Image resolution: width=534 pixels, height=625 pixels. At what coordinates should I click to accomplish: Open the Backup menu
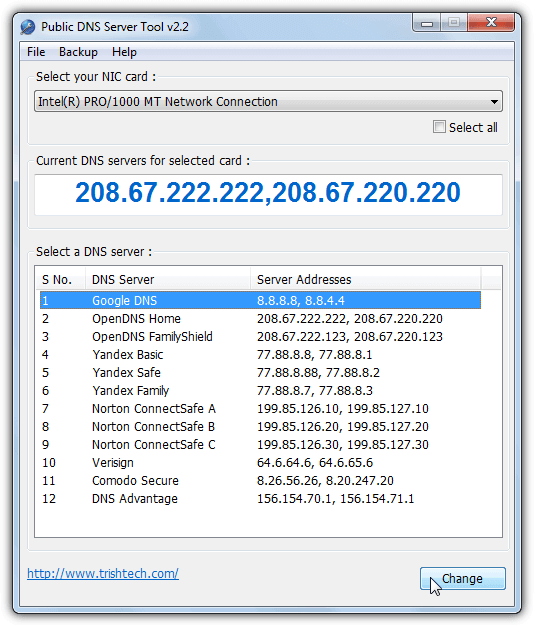pos(78,52)
